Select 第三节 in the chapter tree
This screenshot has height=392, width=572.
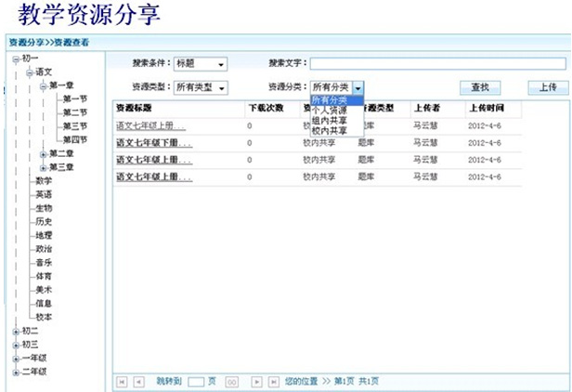pos(74,126)
